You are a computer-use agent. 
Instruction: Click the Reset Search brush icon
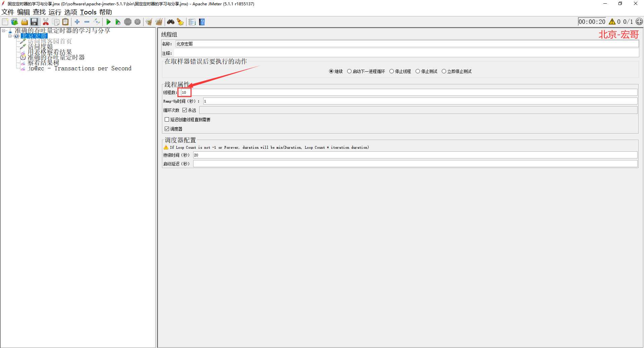[x=180, y=22]
